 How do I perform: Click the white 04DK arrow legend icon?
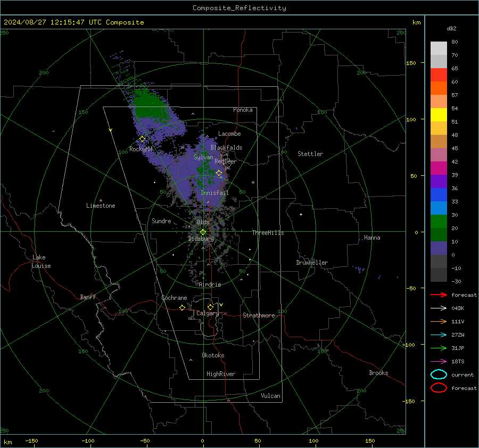(439, 308)
